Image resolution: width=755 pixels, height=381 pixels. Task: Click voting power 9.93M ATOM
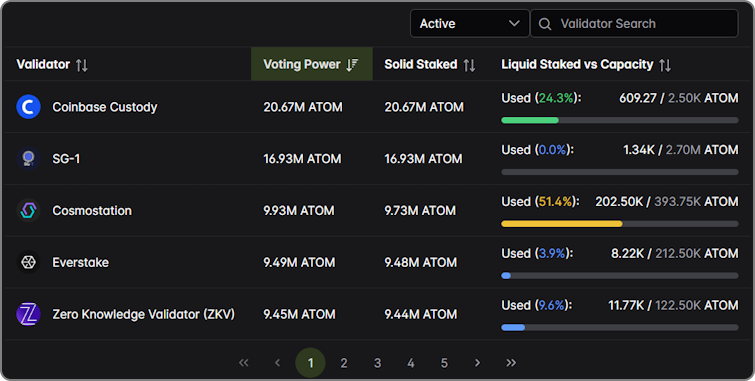[299, 210]
